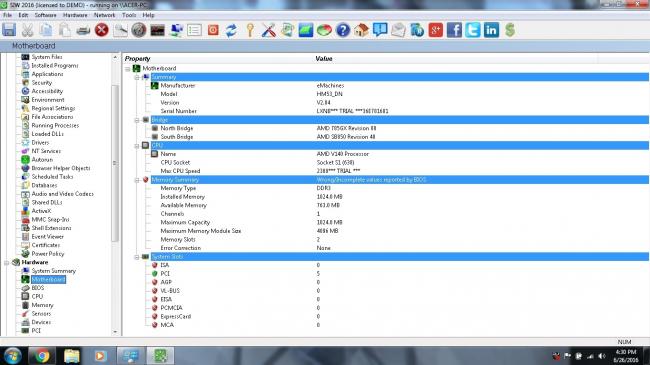The width and height of the screenshot is (650, 365).
Task: Click the blue Refresh arrows icon
Action: pos(231,30)
